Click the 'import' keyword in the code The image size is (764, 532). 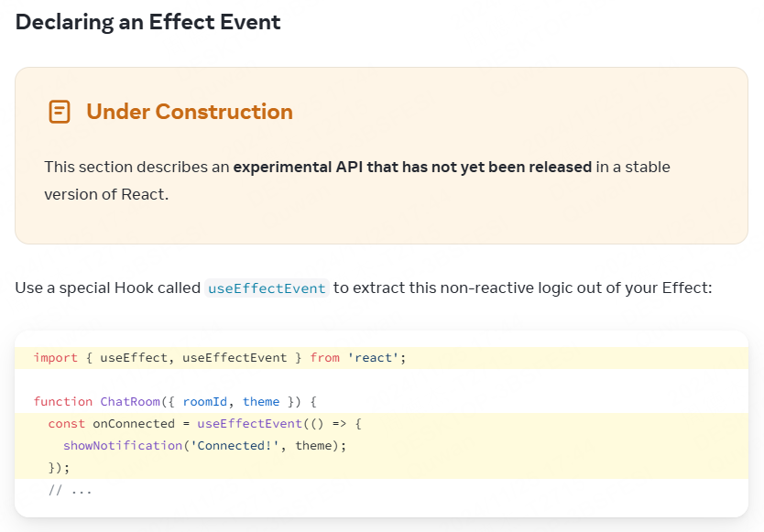coord(56,358)
